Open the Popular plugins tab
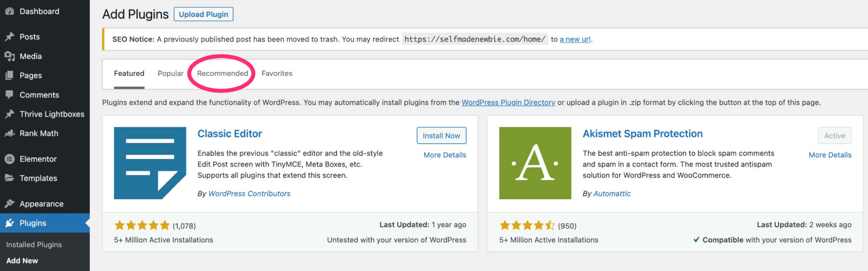 [170, 73]
